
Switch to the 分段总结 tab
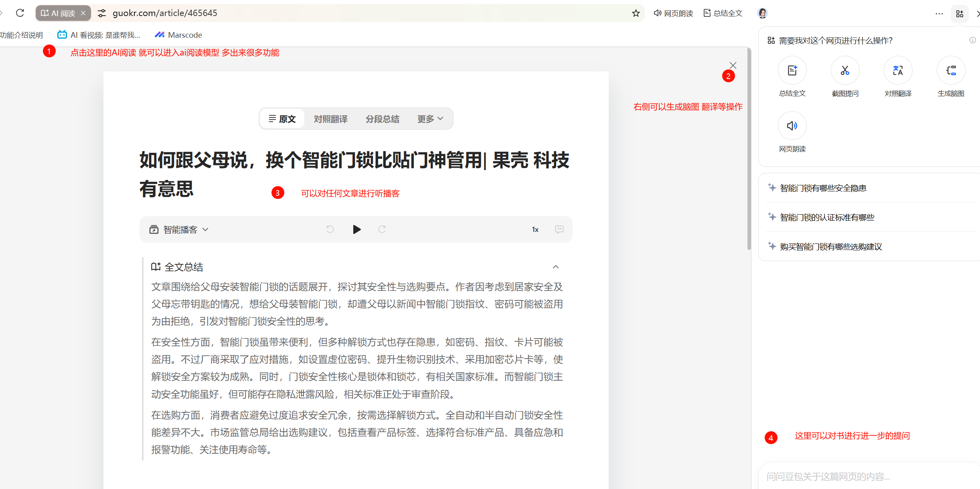tap(382, 118)
